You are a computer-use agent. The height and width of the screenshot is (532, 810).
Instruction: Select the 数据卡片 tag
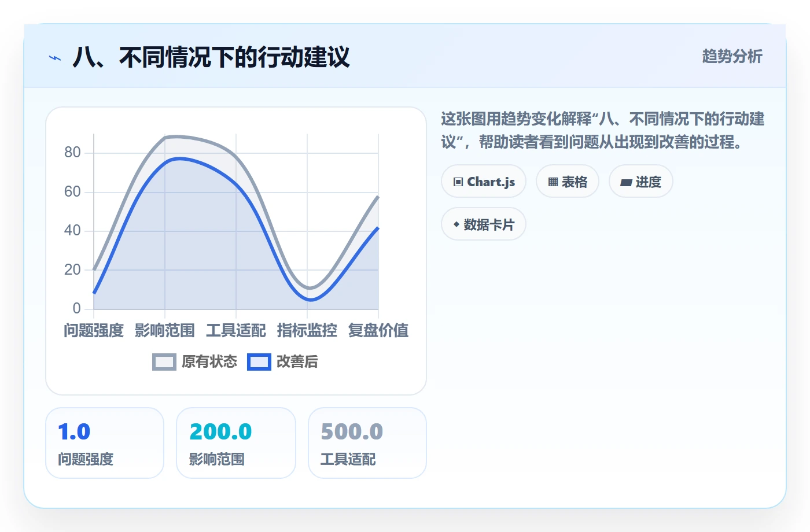click(484, 224)
